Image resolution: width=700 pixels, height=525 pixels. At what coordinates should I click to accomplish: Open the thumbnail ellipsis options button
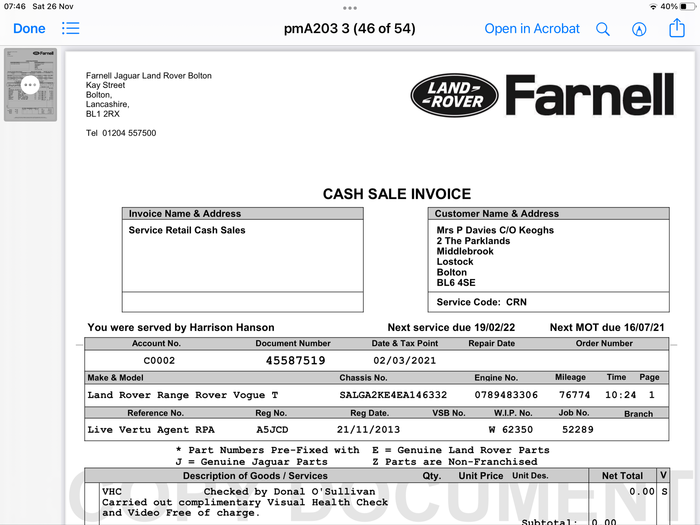pyautogui.click(x=30, y=85)
